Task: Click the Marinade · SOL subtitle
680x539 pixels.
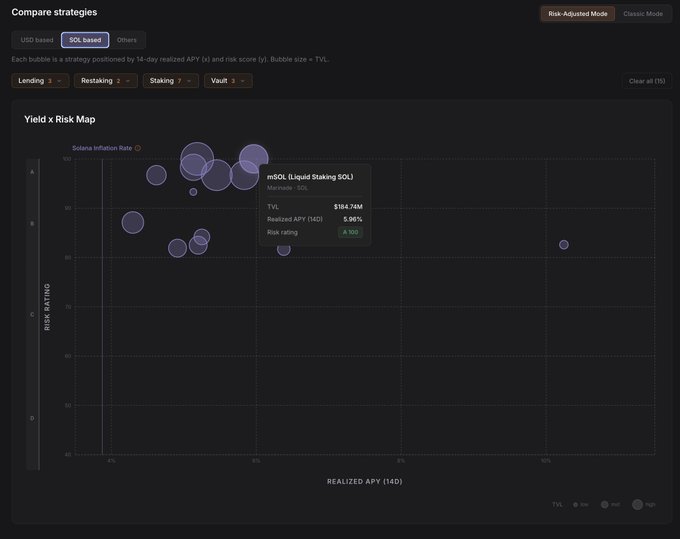Action: (287, 188)
